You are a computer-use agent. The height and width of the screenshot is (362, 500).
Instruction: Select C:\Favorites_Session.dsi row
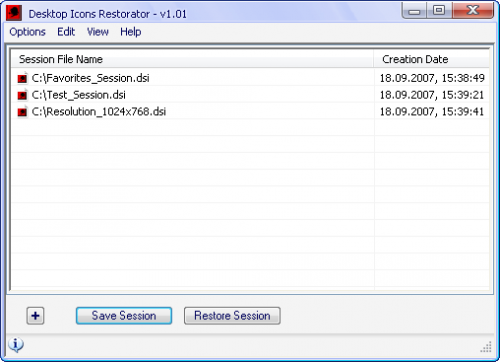pos(250,78)
